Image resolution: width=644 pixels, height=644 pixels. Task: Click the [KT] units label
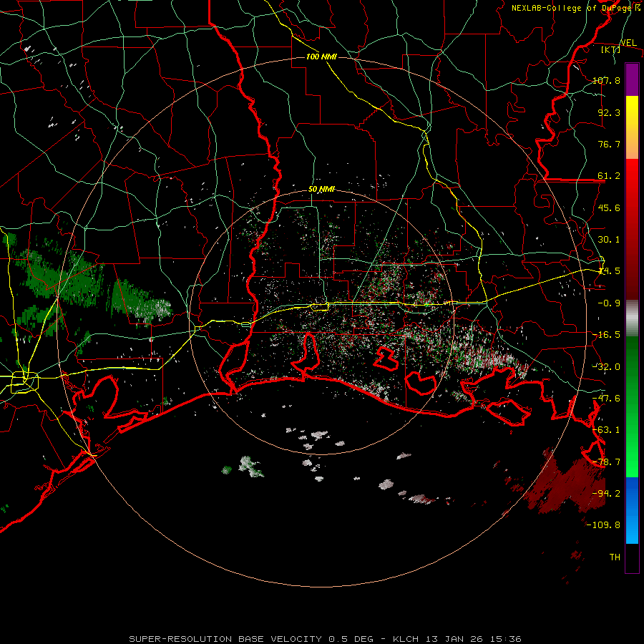click(x=611, y=49)
